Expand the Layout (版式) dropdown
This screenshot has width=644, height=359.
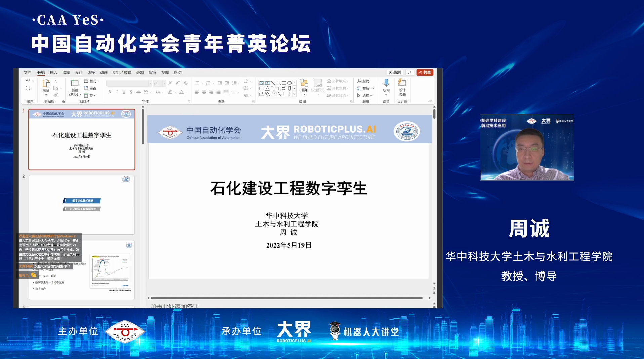coord(92,81)
